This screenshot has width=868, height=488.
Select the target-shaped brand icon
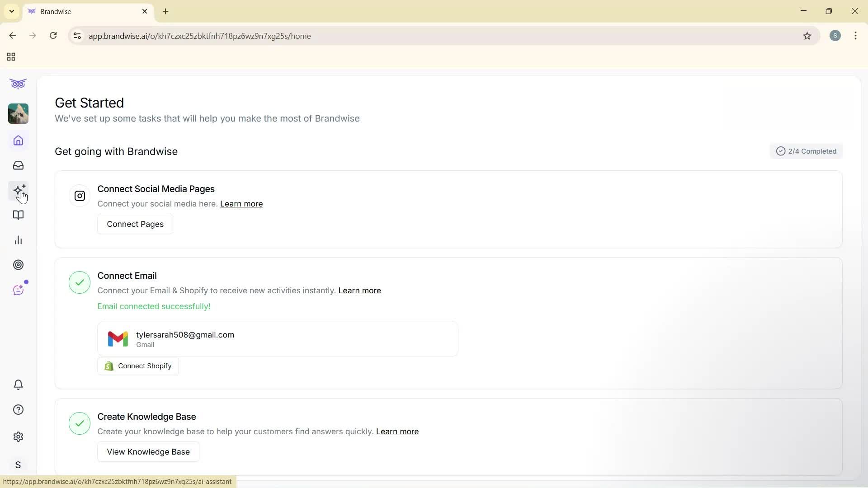[18, 265]
